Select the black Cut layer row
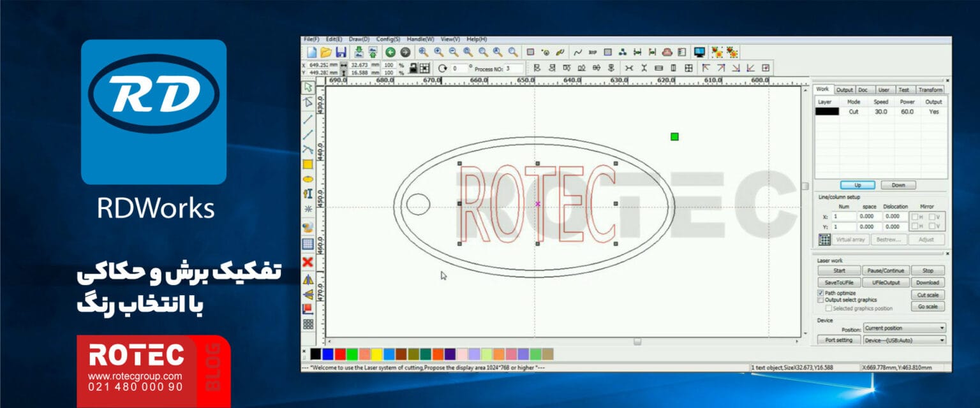This screenshot has height=408, width=980. click(x=880, y=112)
